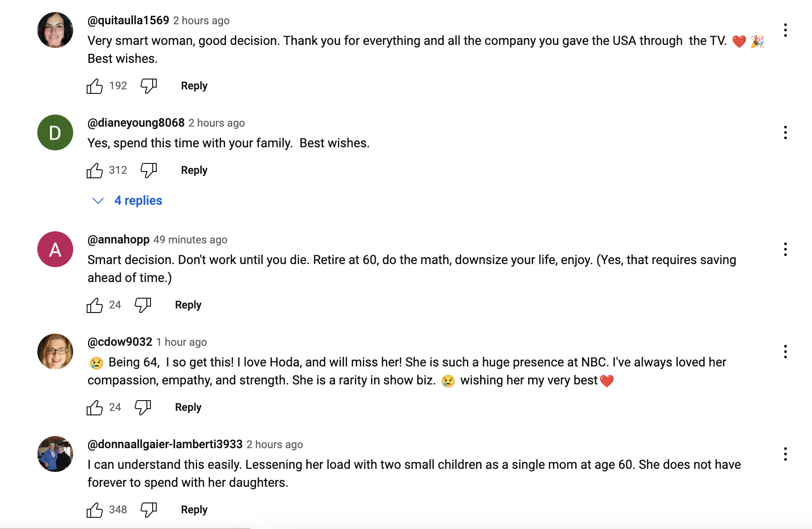Like @donnaallgaier-lamberti3933's comment

[95, 509]
